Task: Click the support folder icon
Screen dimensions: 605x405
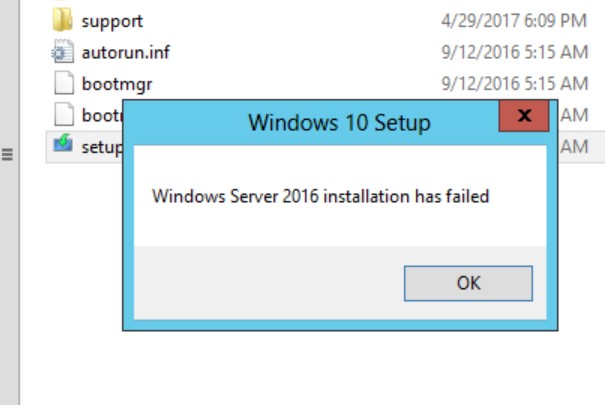Action: click(62, 19)
